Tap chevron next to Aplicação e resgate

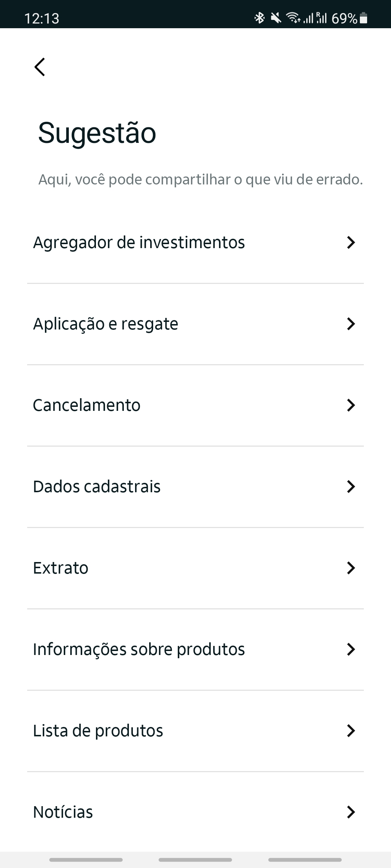(350, 324)
